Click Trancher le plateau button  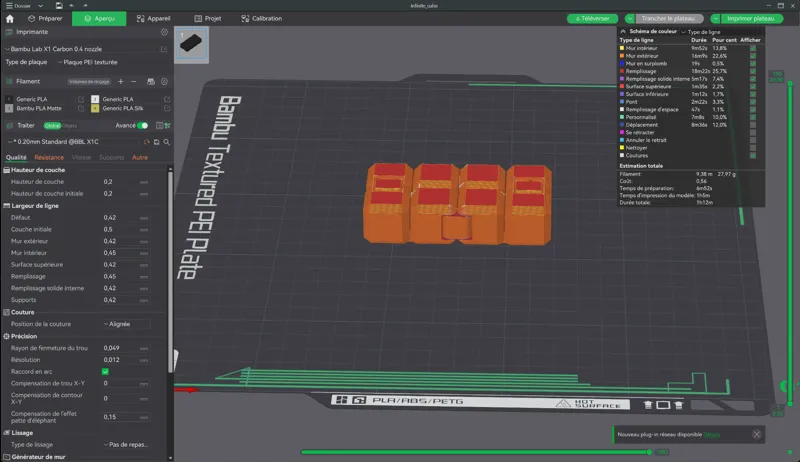pyautogui.click(x=668, y=18)
